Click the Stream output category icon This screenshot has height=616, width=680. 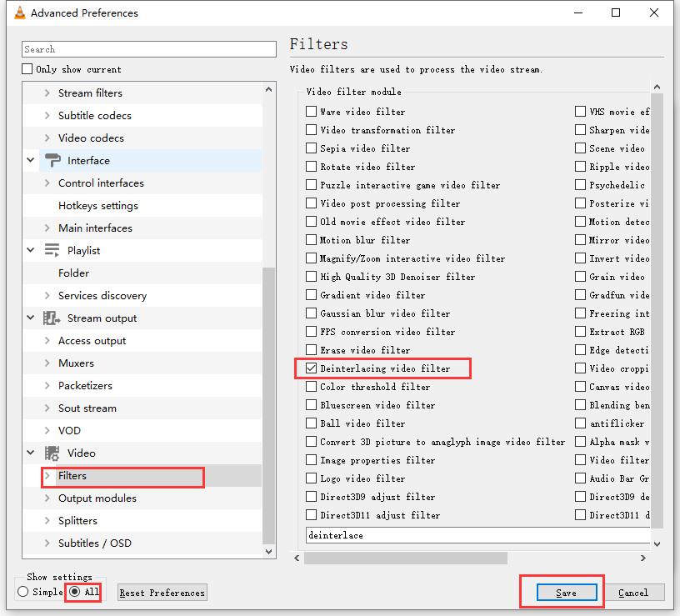point(52,318)
